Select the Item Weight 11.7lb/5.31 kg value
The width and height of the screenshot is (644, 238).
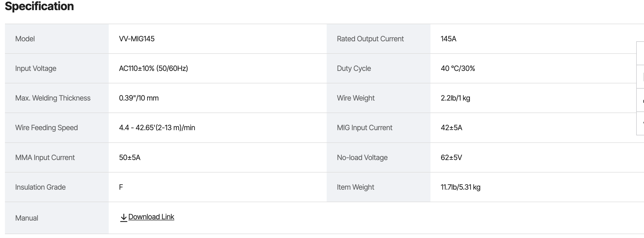461,187
